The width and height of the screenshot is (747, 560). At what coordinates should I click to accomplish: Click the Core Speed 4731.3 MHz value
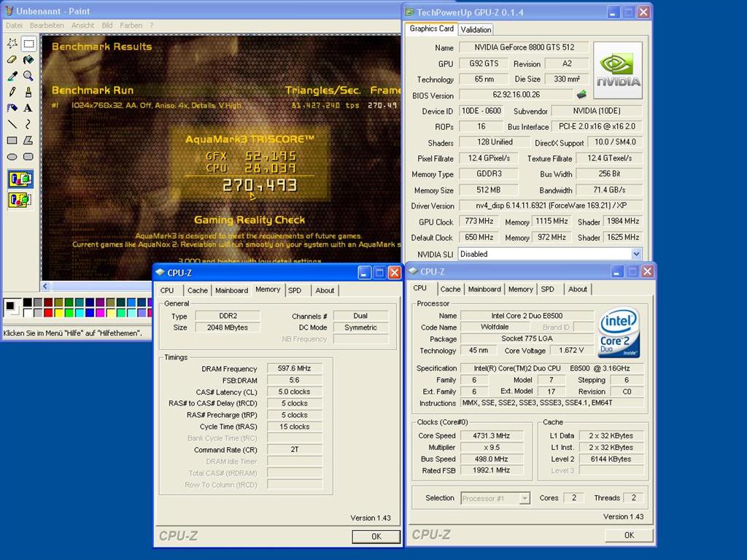(491, 435)
